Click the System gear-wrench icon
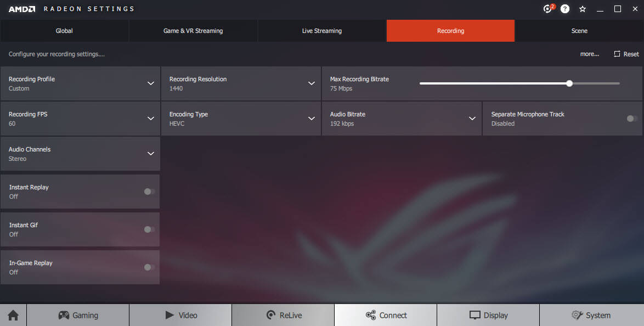 coord(577,316)
